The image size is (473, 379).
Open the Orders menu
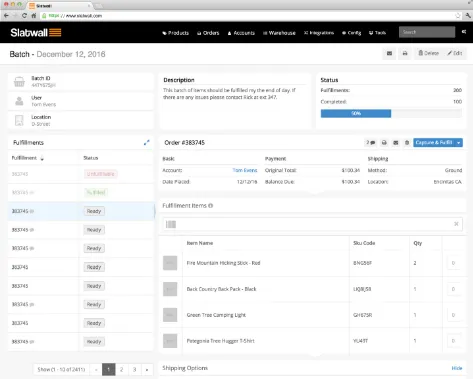pos(208,33)
